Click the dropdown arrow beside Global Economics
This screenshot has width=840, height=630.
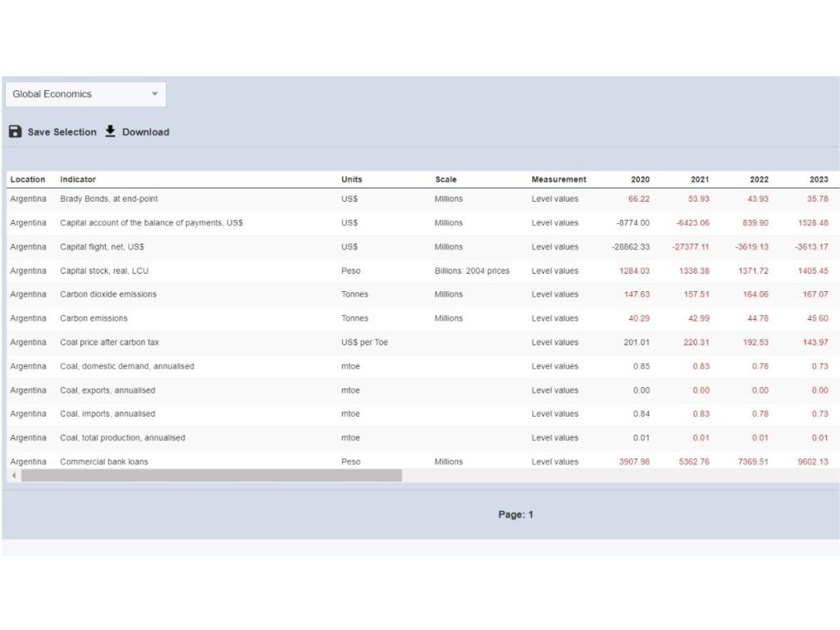[154, 94]
